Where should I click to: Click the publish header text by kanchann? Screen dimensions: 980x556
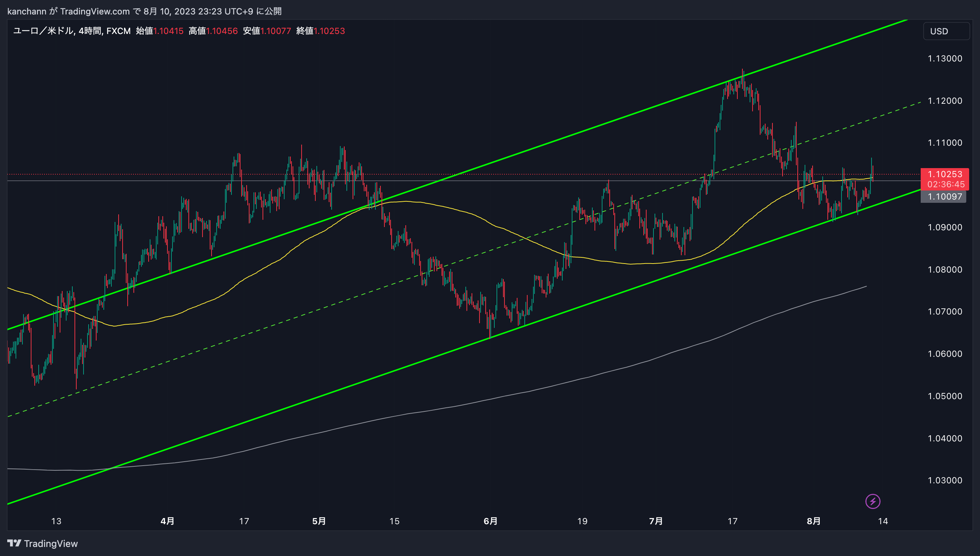(x=144, y=11)
